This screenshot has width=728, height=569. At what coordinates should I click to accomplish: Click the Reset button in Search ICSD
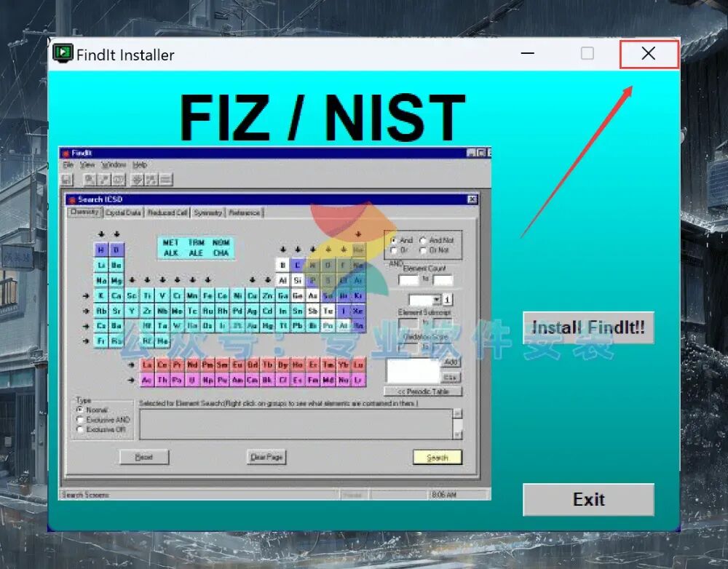tap(144, 457)
